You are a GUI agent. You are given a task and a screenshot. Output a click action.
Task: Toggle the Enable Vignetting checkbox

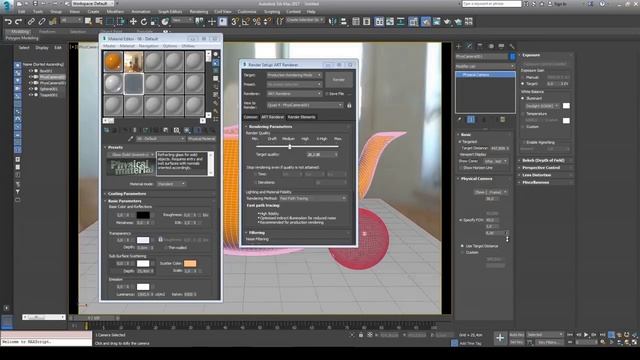click(523, 142)
